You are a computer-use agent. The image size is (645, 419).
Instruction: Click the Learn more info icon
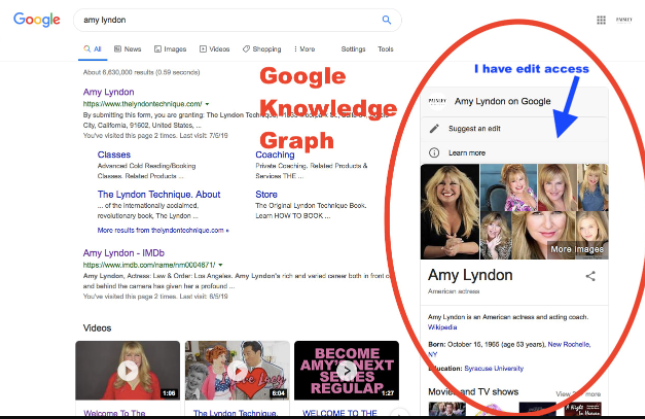(x=434, y=152)
